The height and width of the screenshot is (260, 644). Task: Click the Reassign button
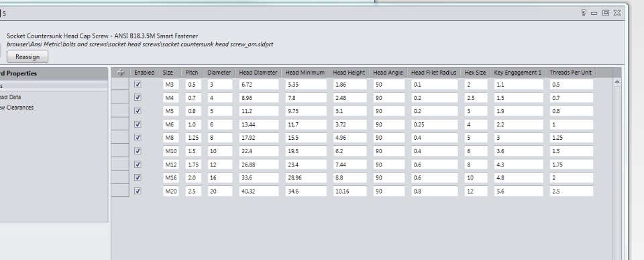tap(28, 57)
